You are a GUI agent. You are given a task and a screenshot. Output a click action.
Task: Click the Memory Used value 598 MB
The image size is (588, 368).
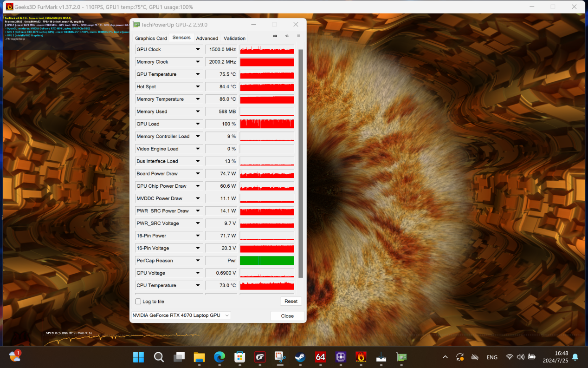click(x=221, y=112)
